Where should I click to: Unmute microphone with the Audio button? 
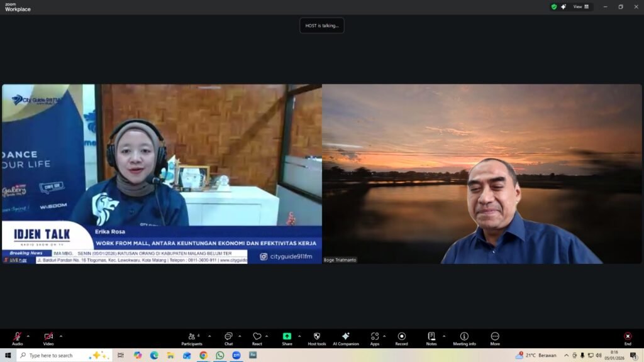pyautogui.click(x=18, y=337)
